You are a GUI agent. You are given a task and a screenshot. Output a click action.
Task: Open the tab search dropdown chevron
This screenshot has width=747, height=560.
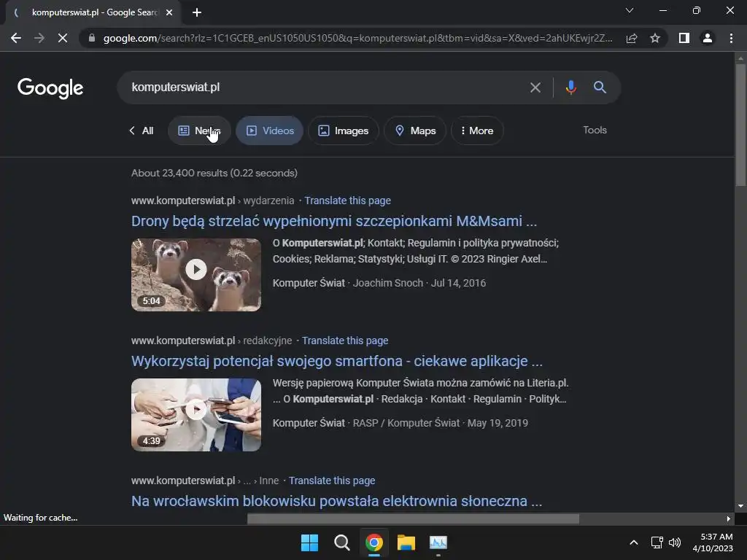[630, 10]
